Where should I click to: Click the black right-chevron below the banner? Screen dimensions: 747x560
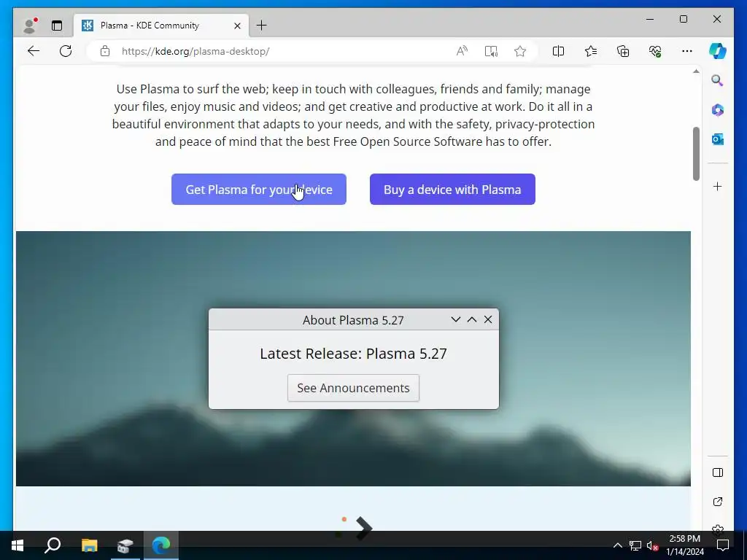(x=363, y=528)
